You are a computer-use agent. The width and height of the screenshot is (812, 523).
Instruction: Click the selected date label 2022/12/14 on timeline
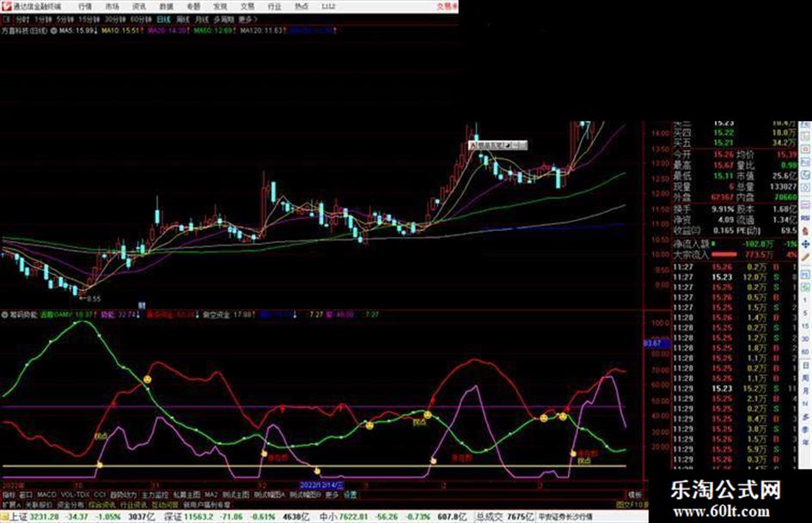click(321, 484)
